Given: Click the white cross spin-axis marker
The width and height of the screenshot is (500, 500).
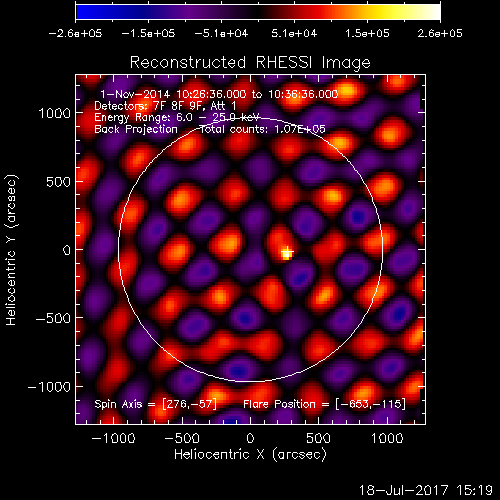Looking at the screenshot, I should point(287,252).
